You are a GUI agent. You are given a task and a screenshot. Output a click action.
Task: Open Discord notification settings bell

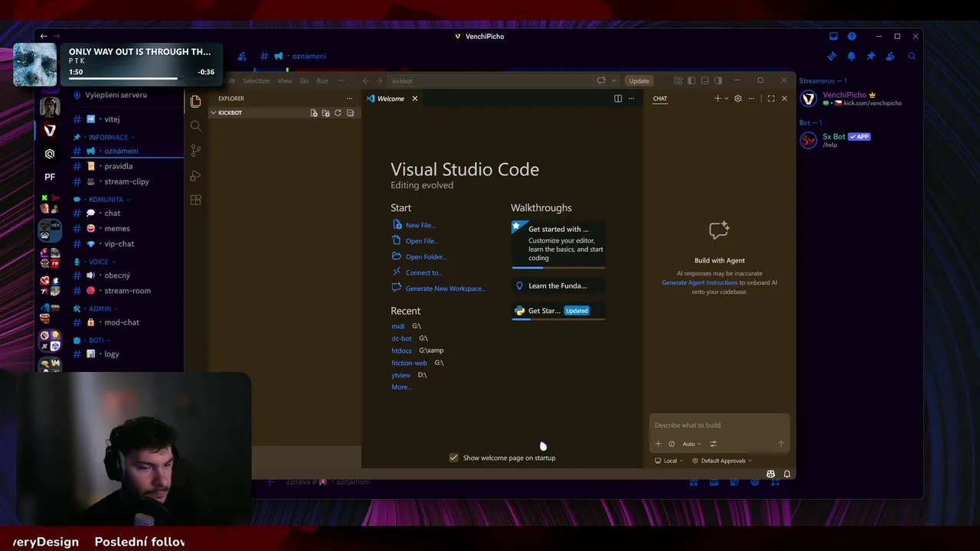(851, 56)
